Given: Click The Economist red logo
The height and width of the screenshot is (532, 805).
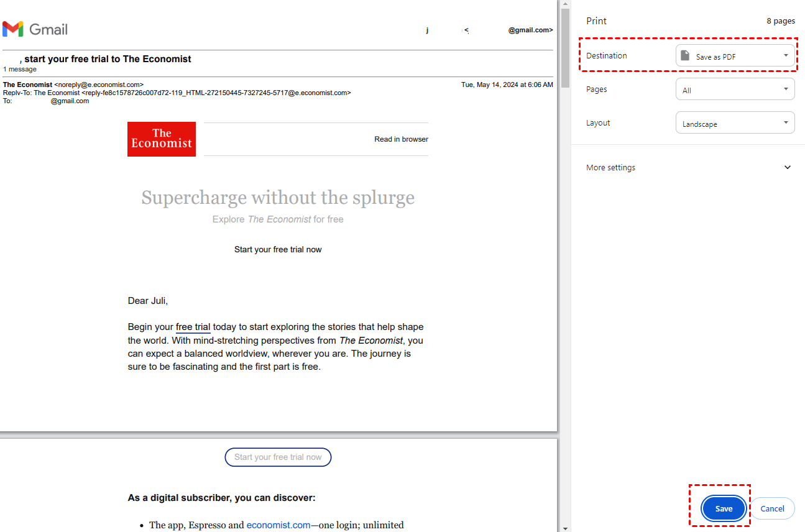Looking at the screenshot, I should [x=162, y=139].
